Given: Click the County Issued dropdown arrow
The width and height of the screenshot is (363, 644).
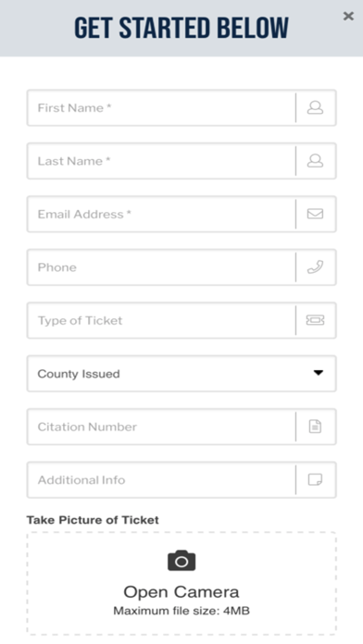Looking at the screenshot, I should pyautogui.click(x=319, y=373).
